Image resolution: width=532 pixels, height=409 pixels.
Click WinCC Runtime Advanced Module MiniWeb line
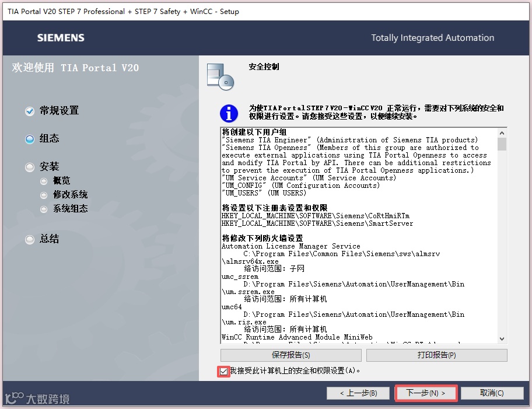point(297,337)
